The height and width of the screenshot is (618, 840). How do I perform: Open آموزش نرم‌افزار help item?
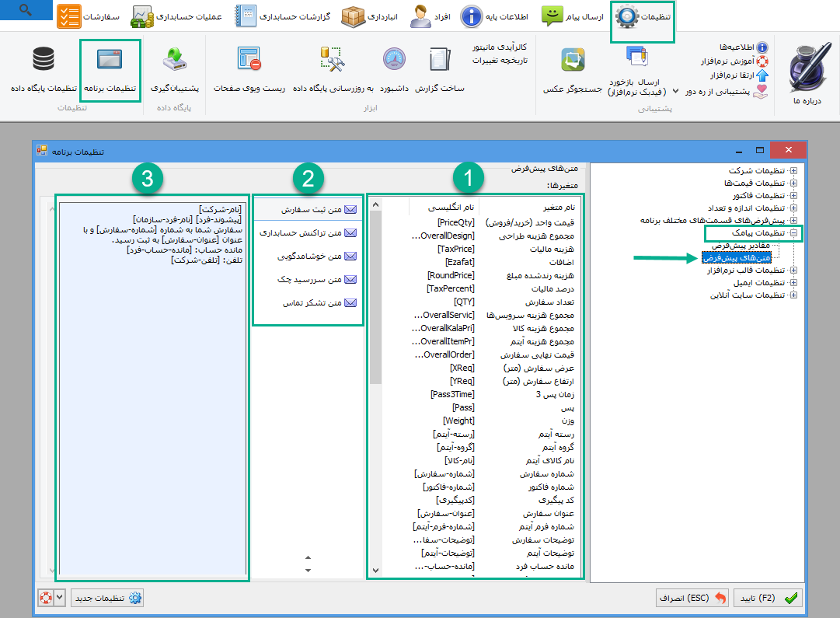(x=734, y=61)
